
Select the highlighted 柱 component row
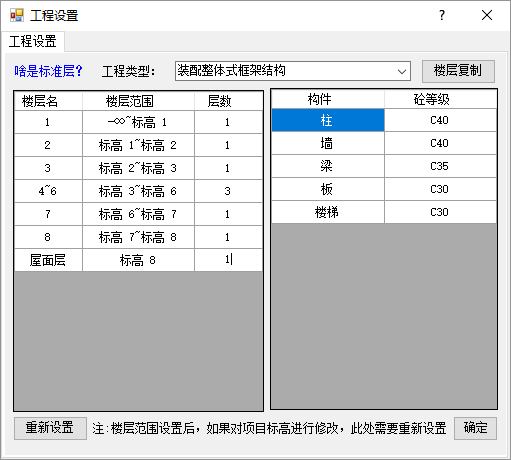coord(328,120)
